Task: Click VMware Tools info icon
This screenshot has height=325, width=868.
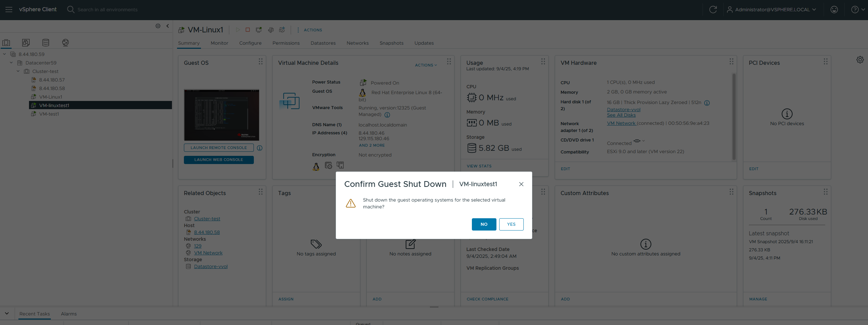Action: click(x=387, y=115)
